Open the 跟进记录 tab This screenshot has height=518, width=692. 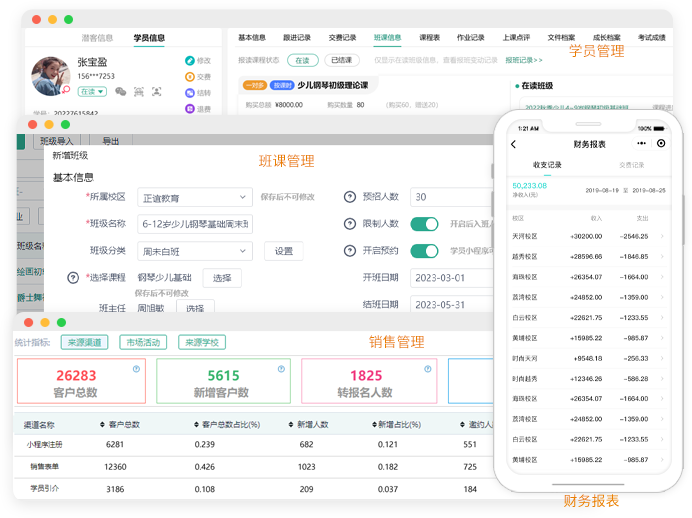[x=297, y=38]
